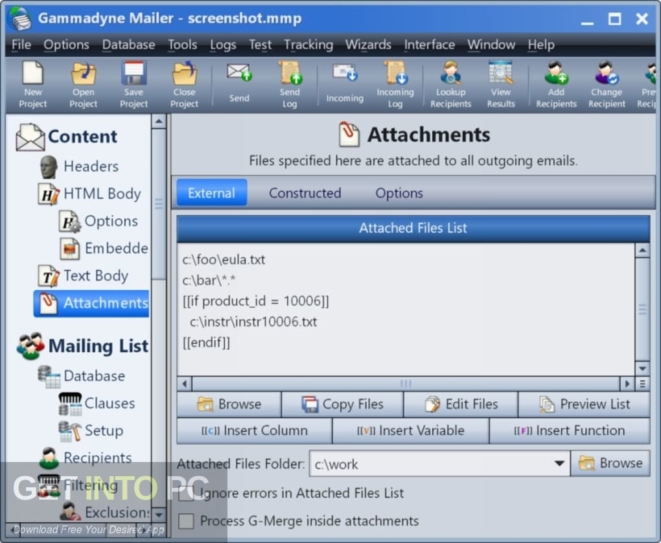Viewport: 661px width, 543px height.
Task: Open the Wizards menu
Action: click(x=368, y=45)
